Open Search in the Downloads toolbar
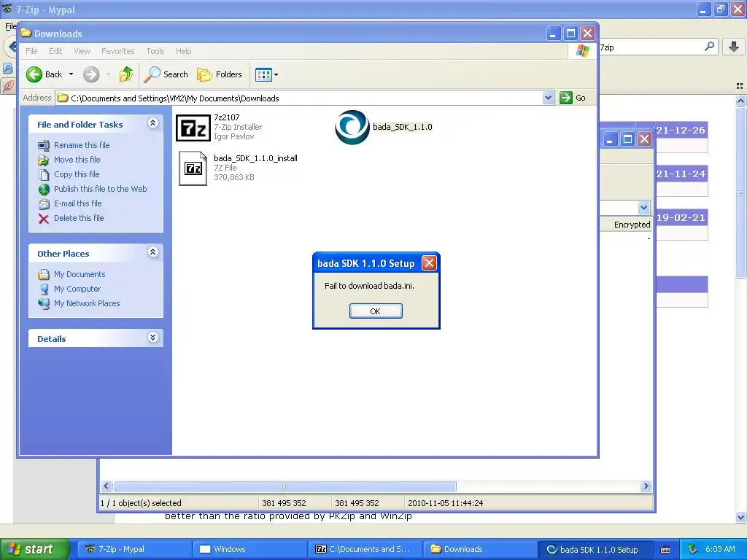 coord(166,74)
